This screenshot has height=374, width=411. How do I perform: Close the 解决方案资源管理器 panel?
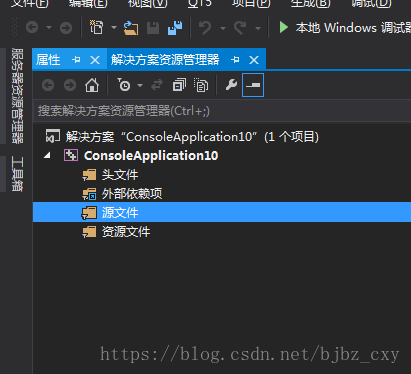coord(254,60)
